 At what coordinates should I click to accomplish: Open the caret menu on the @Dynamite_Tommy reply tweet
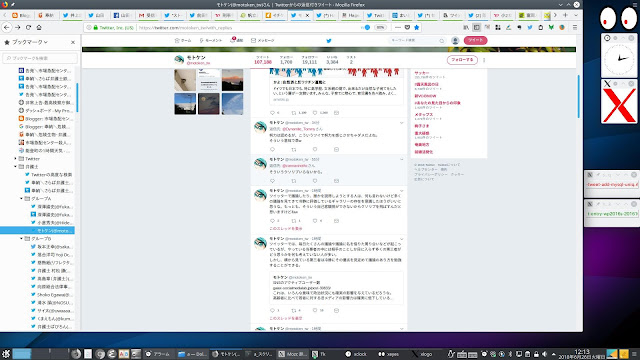click(x=401, y=123)
